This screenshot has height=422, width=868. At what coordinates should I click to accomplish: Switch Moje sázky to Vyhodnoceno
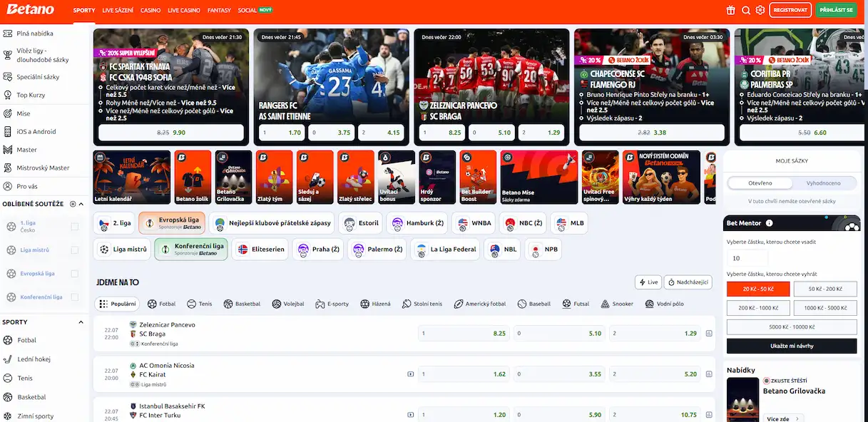click(x=823, y=183)
